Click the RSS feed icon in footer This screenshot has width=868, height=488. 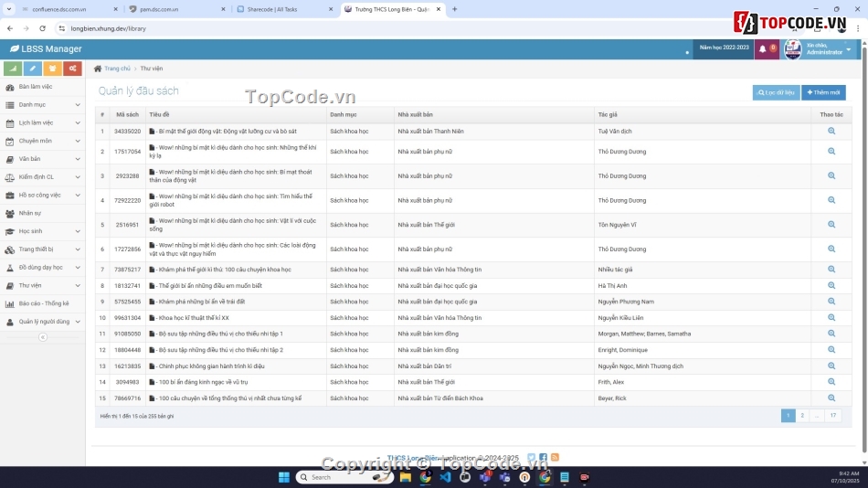555,458
